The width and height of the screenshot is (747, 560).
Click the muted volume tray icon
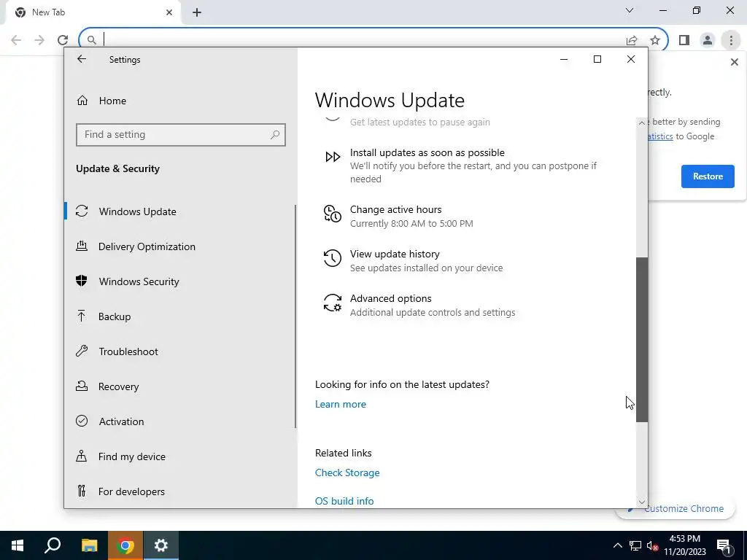click(x=651, y=545)
